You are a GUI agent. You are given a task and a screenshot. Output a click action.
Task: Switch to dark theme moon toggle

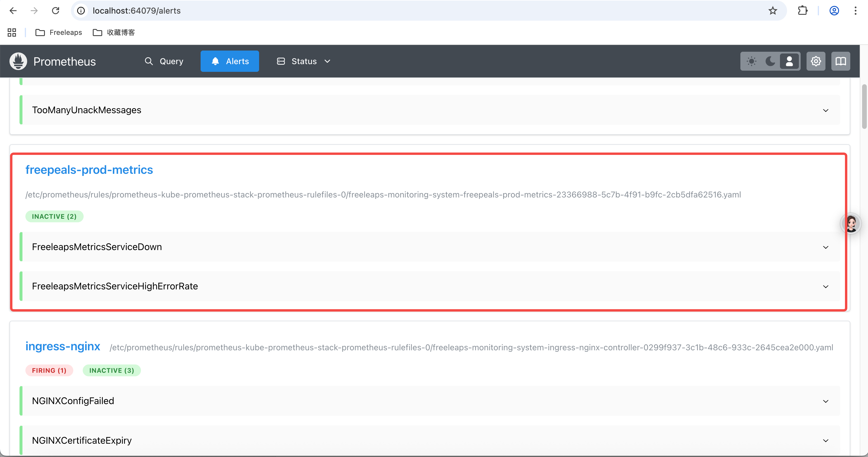(x=770, y=61)
